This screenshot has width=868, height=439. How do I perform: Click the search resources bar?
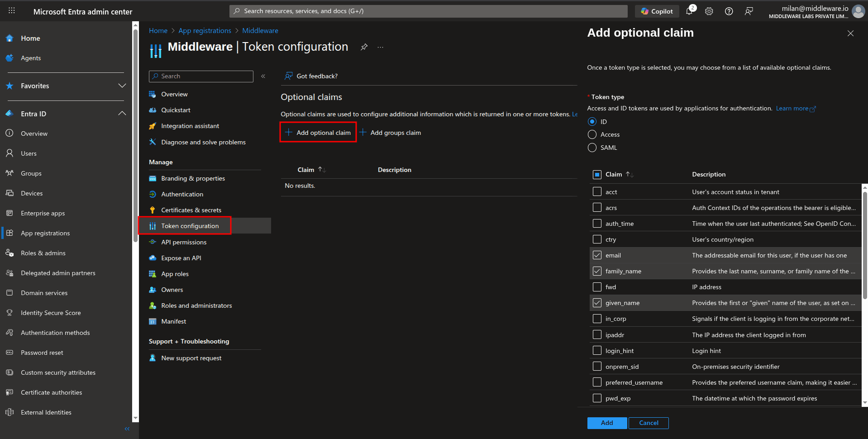(428, 11)
